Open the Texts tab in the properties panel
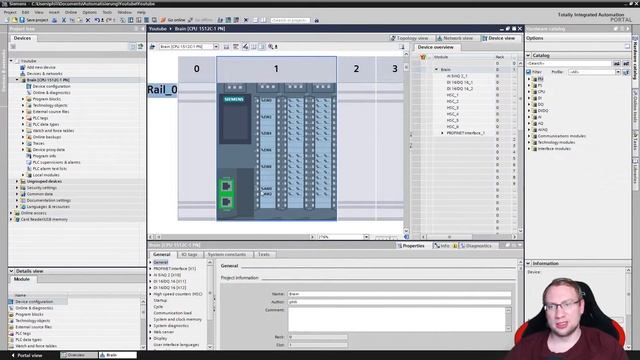The width and height of the screenshot is (640, 360). [x=264, y=254]
